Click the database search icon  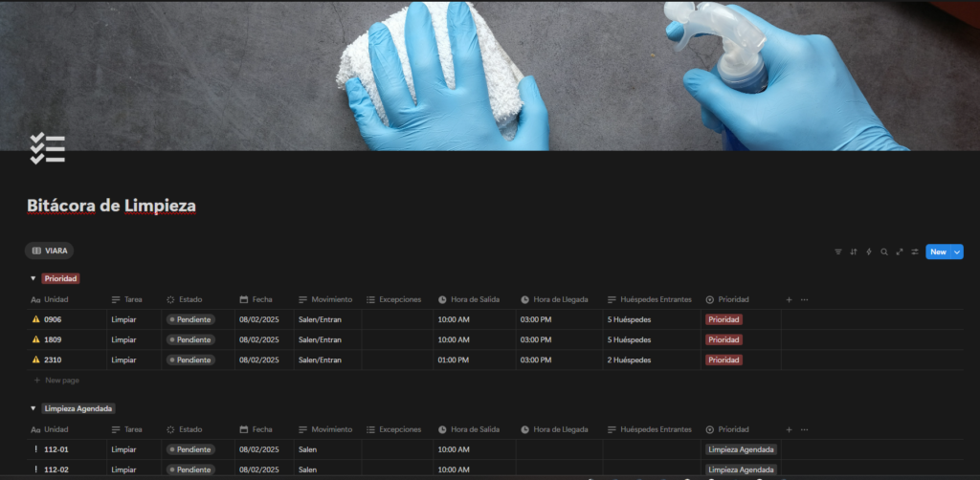click(x=884, y=251)
